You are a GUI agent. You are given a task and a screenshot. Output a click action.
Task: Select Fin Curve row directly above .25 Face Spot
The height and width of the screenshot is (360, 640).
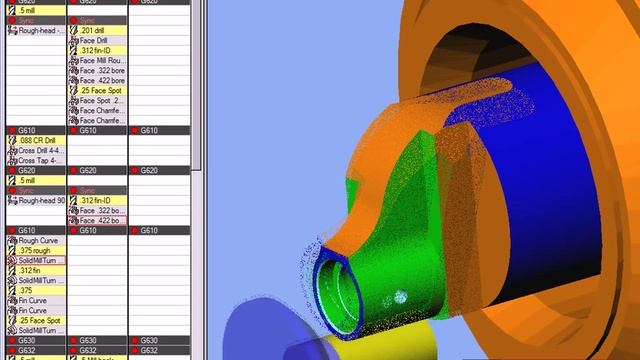[36, 311]
